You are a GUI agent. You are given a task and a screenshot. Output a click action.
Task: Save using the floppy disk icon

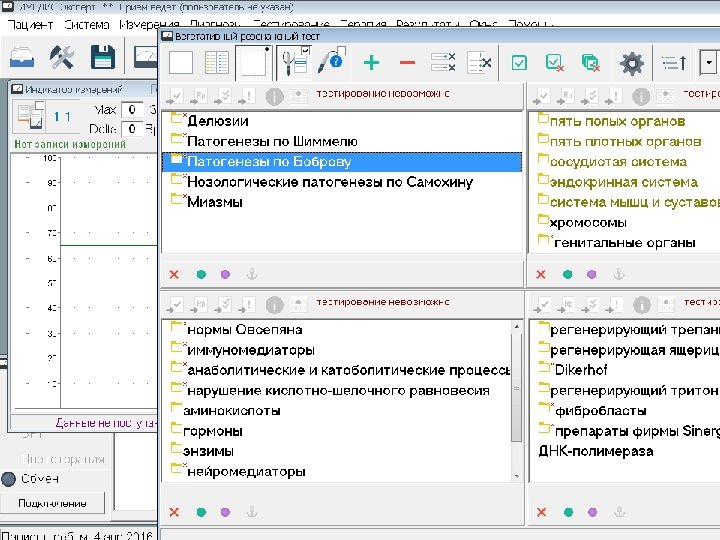coord(102,56)
